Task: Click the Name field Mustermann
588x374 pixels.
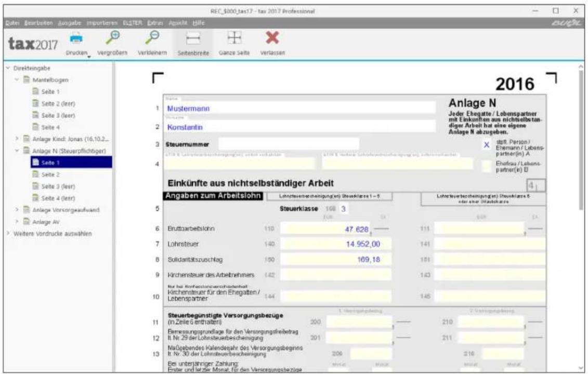Action: [299, 108]
